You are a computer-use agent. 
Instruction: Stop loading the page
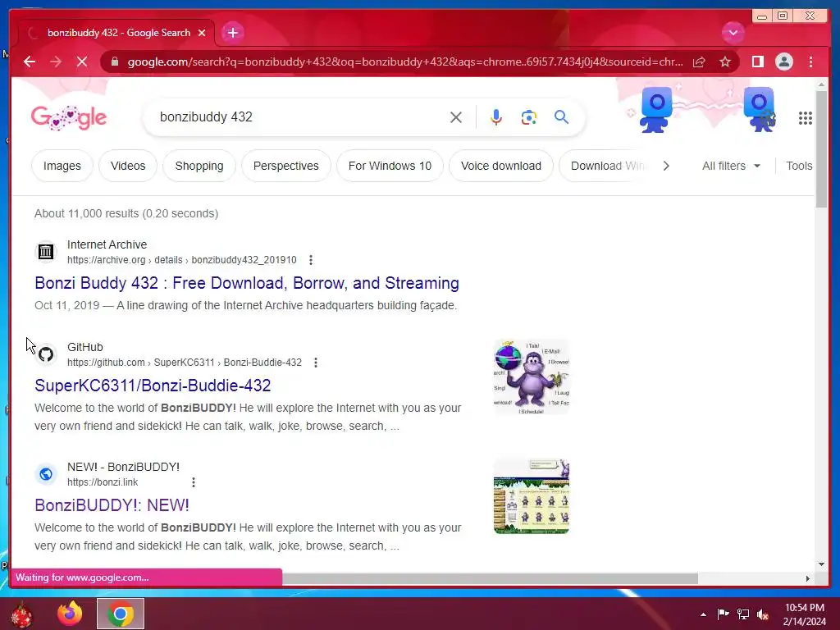[x=82, y=62]
